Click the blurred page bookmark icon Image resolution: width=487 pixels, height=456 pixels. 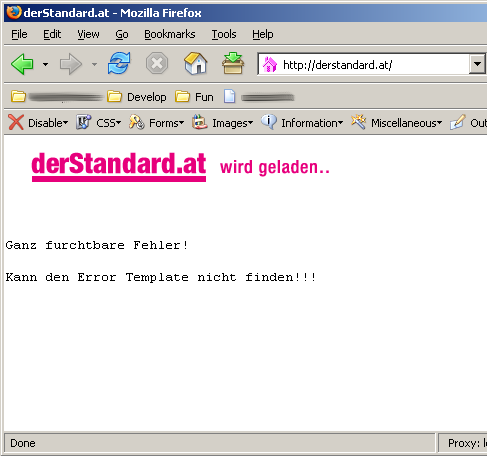229,97
